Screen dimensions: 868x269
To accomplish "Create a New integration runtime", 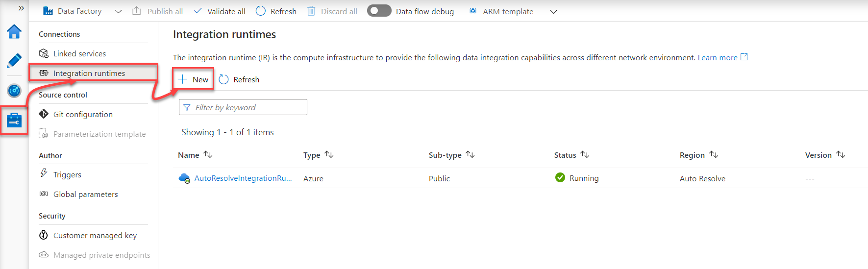I will click(x=194, y=79).
